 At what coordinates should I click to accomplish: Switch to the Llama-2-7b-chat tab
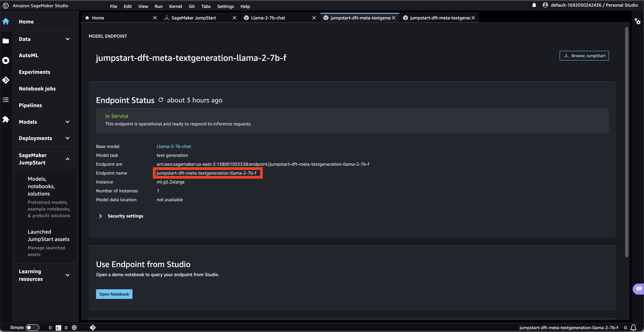pos(268,18)
